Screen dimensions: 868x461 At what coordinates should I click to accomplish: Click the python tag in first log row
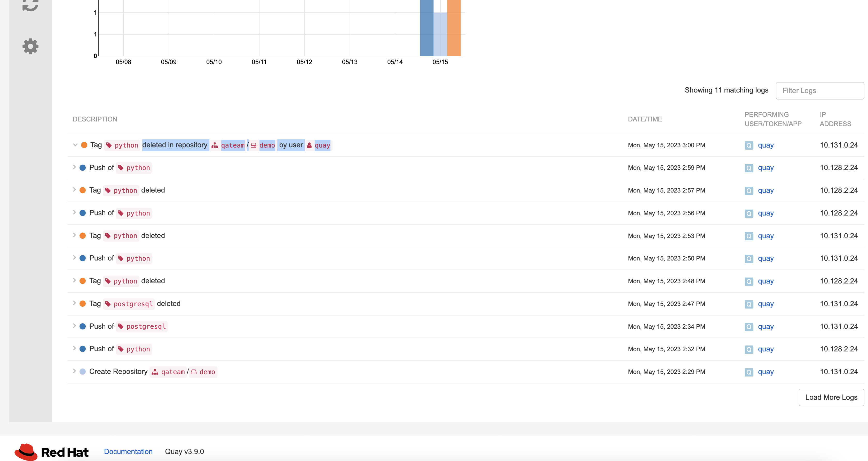[x=126, y=145]
